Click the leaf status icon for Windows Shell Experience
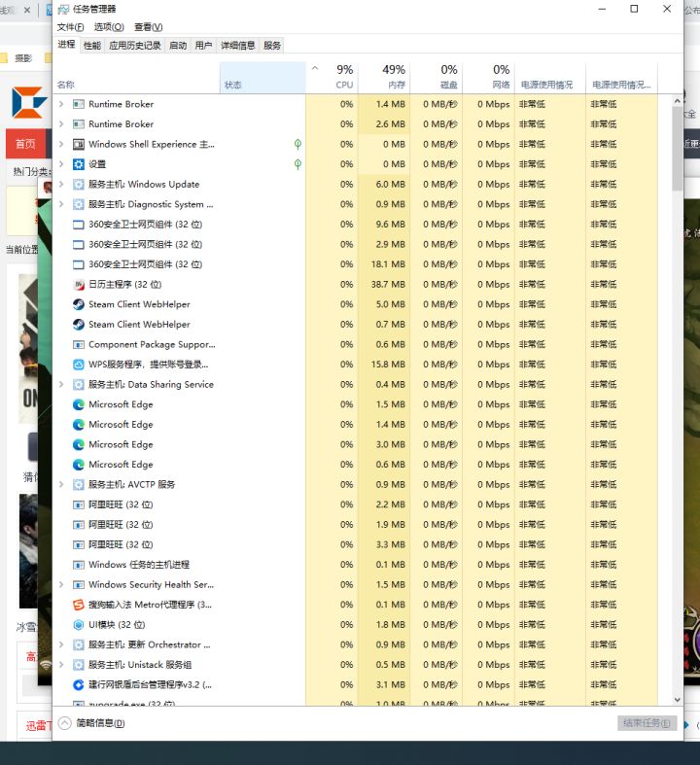This screenshot has width=700, height=765. coord(297,145)
